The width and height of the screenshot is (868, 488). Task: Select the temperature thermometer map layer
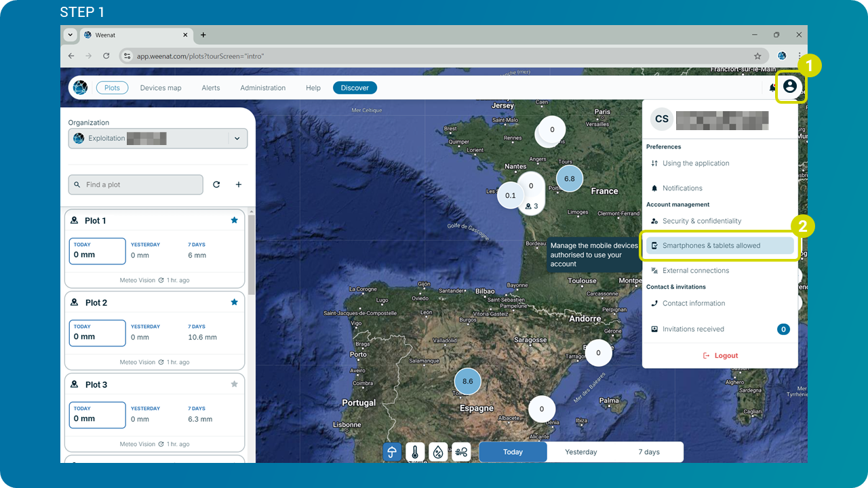(415, 452)
